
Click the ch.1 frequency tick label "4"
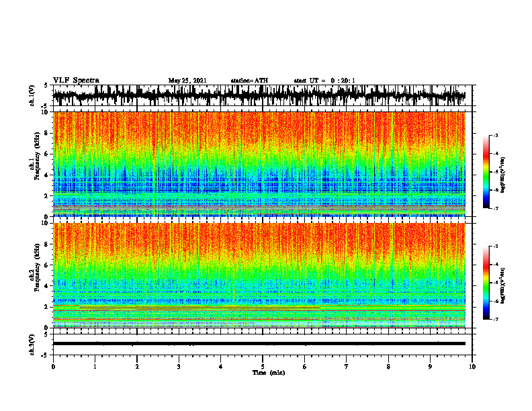coord(47,175)
